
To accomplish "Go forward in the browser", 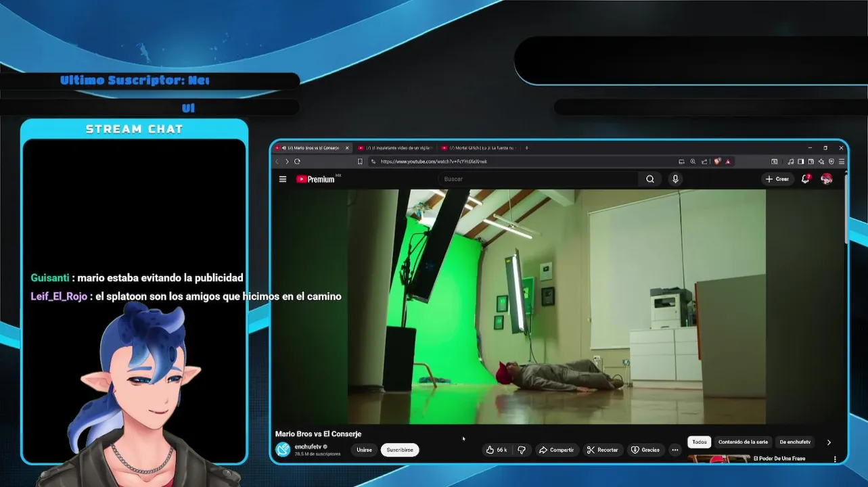I will pos(287,162).
